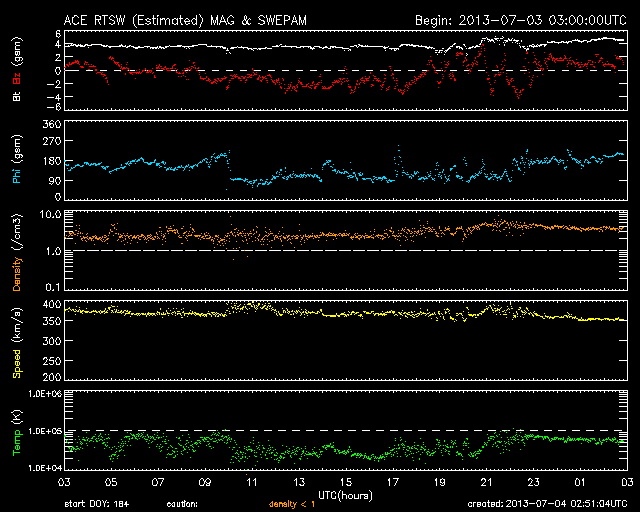Click the '180' tick on Phi axis
The height and width of the screenshot is (512, 640).
52,161
